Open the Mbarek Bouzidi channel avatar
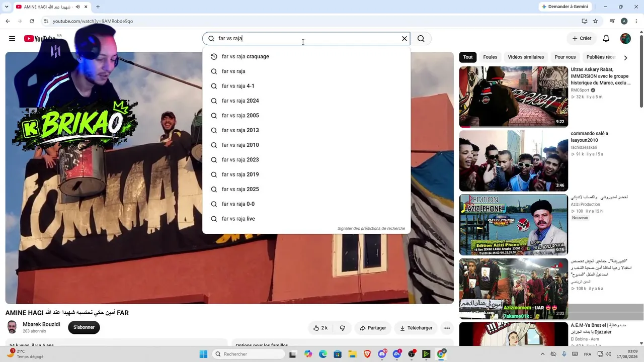The width and height of the screenshot is (644, 362). click(x=12, y=327)
